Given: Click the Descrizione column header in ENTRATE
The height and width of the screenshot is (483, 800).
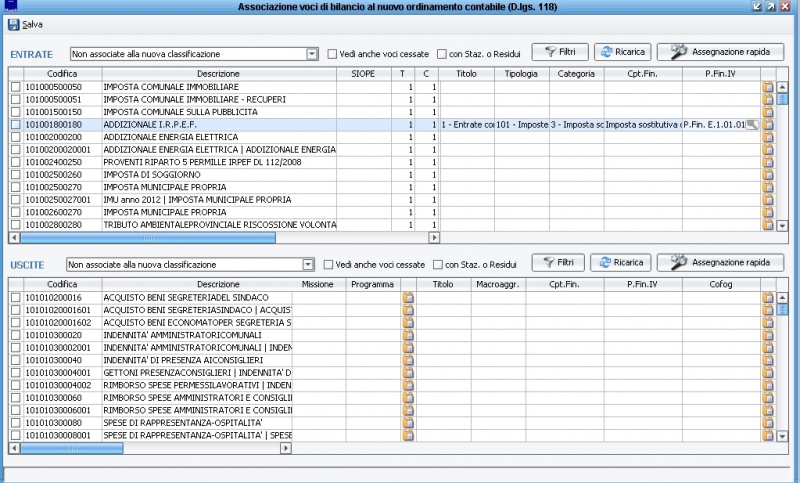Looking at the screenshot, I should click(218, 74).
